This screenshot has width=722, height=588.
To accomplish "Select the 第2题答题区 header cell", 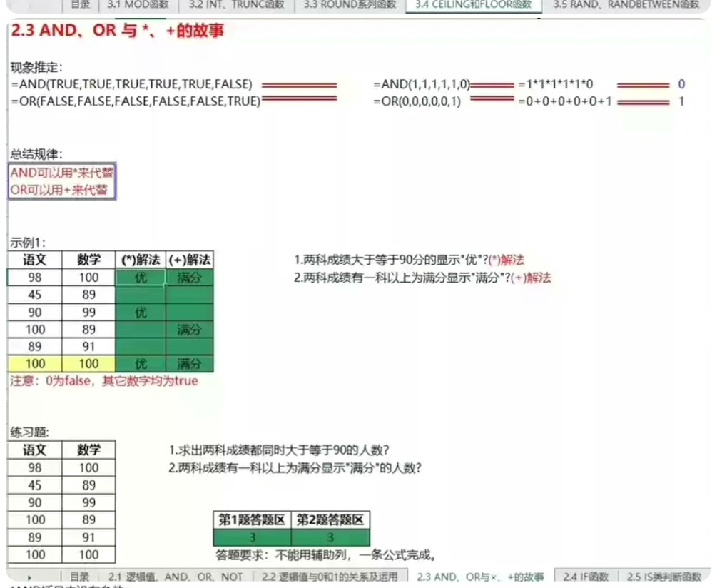I will [x=330, y=520].
